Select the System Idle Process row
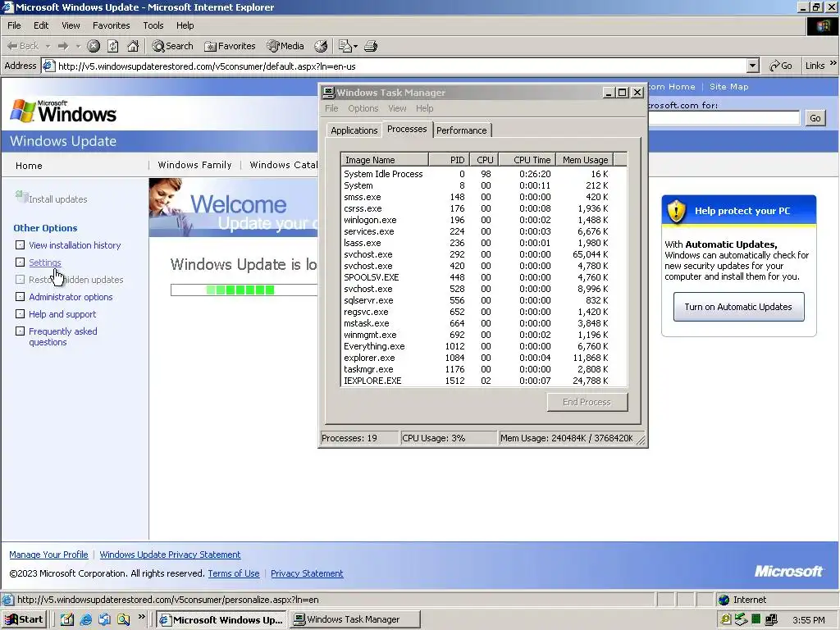Viewport: 840px width, 630px height. (483, 174)
